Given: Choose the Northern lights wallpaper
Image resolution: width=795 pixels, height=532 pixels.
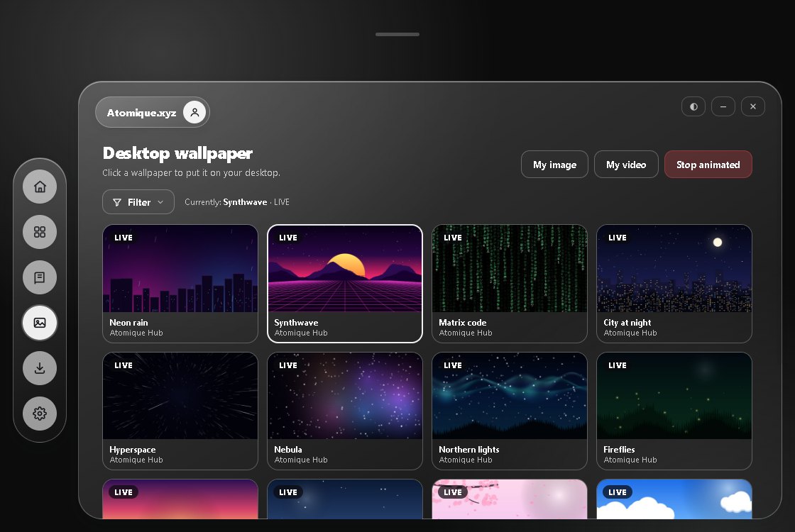Looking at the screenshot, I should coord(510,411).
